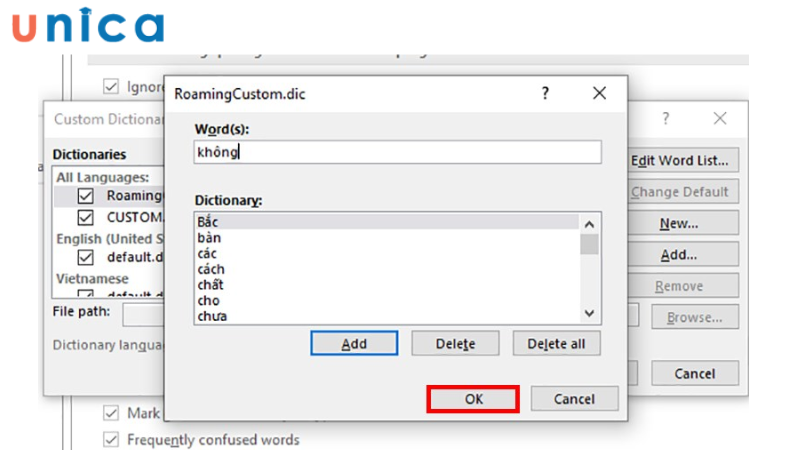Click Edit Word List in Custom Dictionaries
The image size is (800, 450).
683,161
